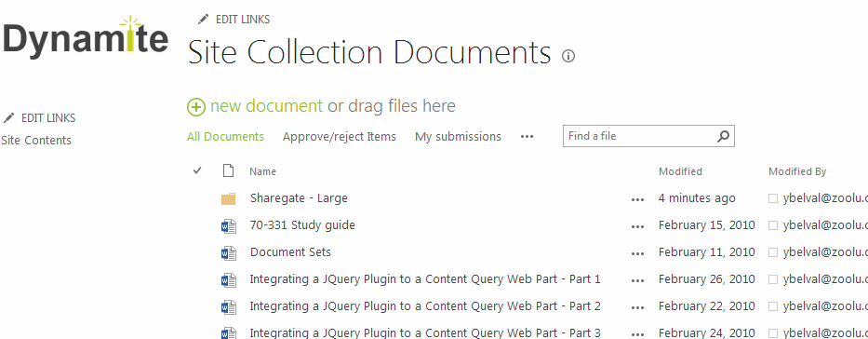Image resolution: width=868 pixels, height=339 pixels.
Task: Open the 70-331 Study guide document
Action: pyautogui.click(x=302, y=225)
